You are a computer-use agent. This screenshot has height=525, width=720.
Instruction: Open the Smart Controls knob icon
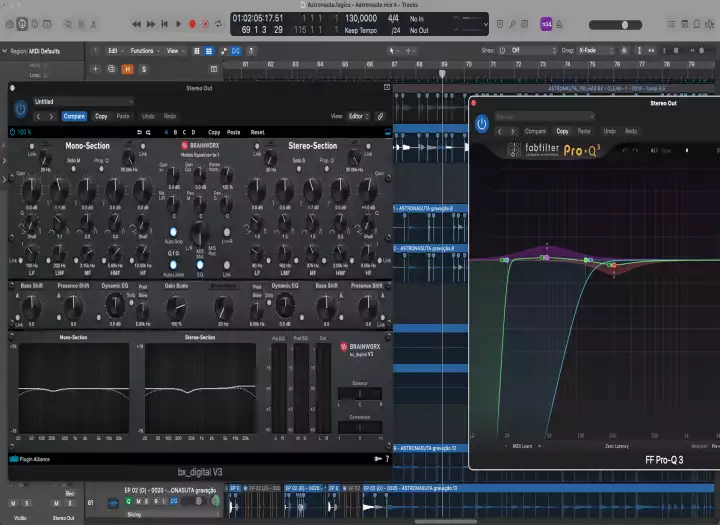coord(68,24)
